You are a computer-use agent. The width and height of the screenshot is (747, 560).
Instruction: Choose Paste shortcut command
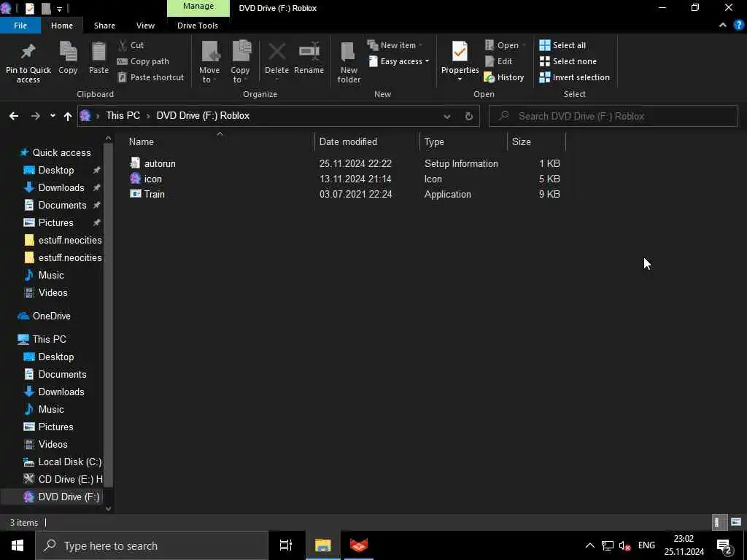(x=151, y=77)
